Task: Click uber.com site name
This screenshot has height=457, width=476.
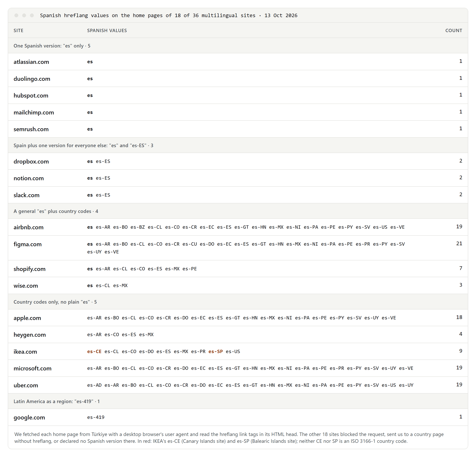Action: pos(26,385)
